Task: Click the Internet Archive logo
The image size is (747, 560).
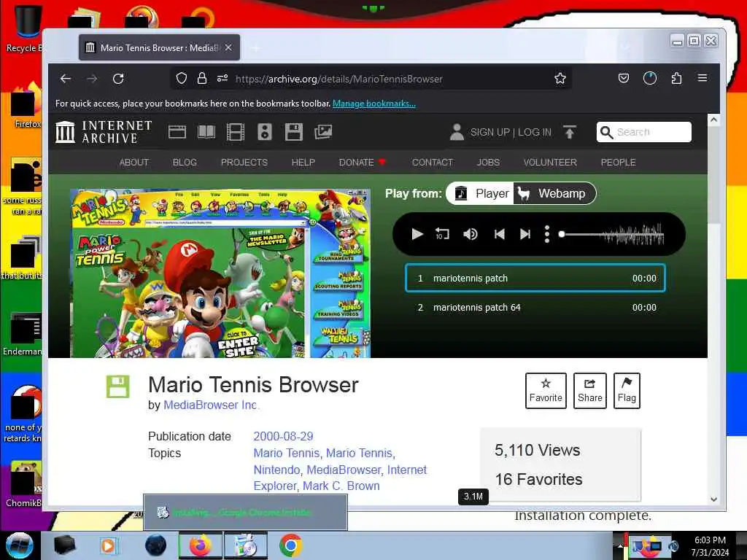Action: [104, 132]
